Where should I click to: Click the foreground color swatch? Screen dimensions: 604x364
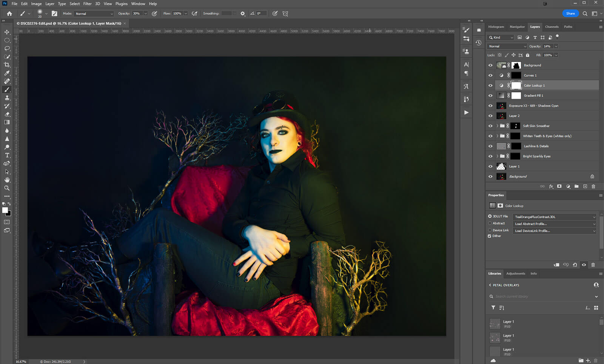click(x=5, y=210)
